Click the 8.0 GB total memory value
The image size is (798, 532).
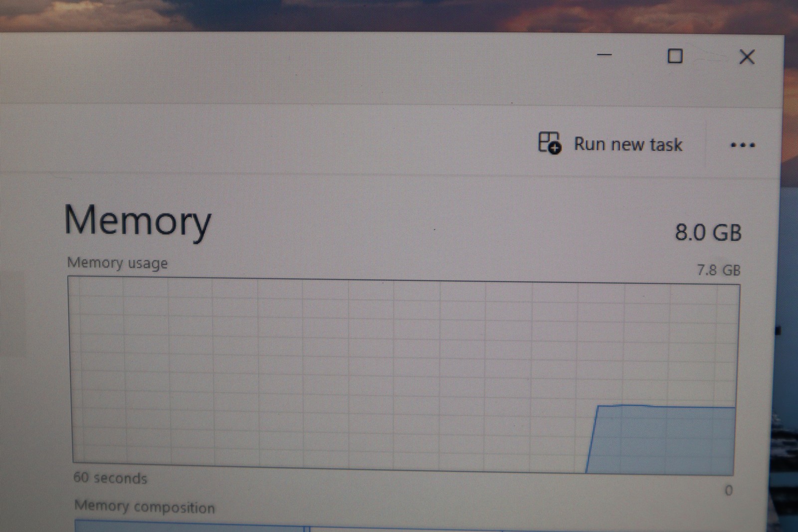pyautogui.click(x=708, y=233)
